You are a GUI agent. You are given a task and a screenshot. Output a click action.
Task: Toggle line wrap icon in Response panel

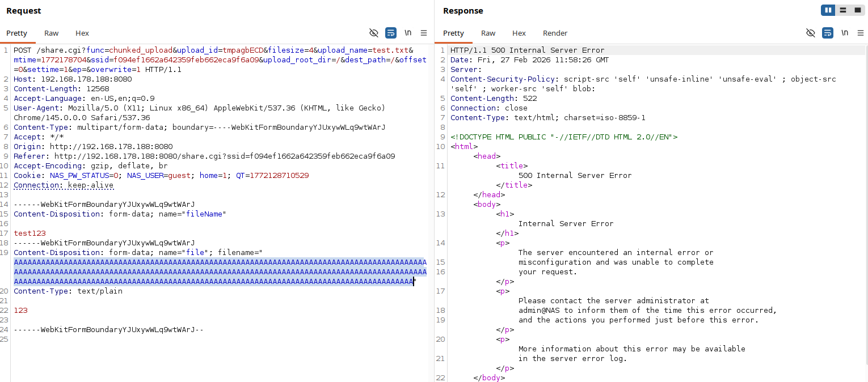click(x=828, y=33)
